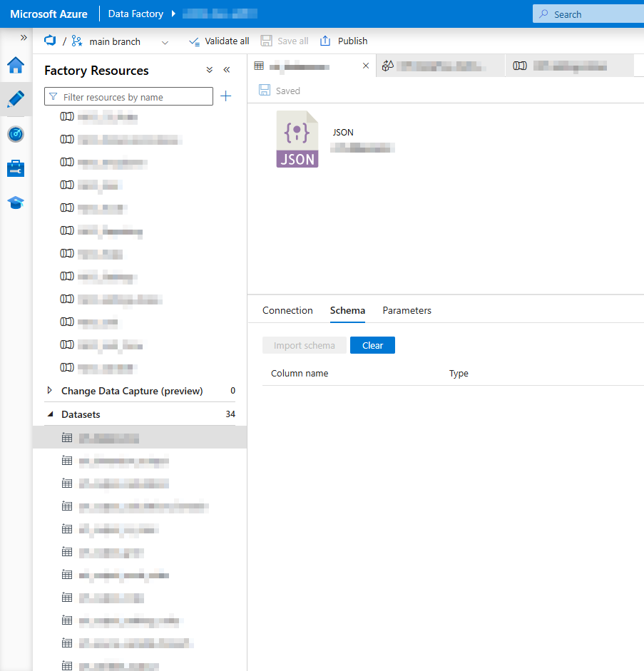The image size is (644, 671).
Task: Add a new resource with plus icon
Action: (225, 96)
